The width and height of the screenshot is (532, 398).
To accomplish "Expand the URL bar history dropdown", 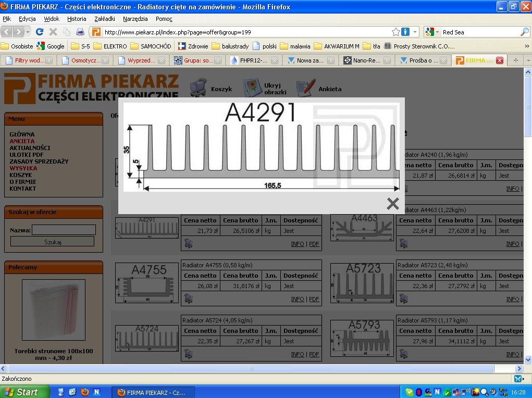I will pos(415,32).
